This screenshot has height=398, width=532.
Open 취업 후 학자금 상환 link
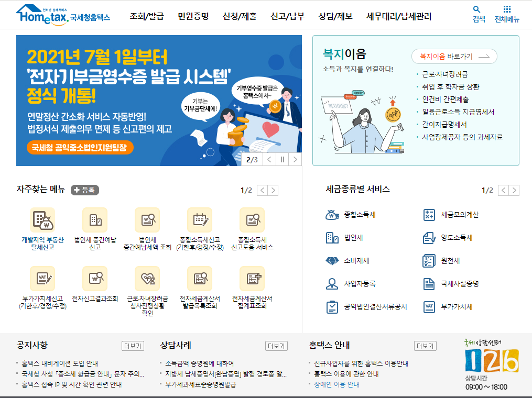pos(451,87)
